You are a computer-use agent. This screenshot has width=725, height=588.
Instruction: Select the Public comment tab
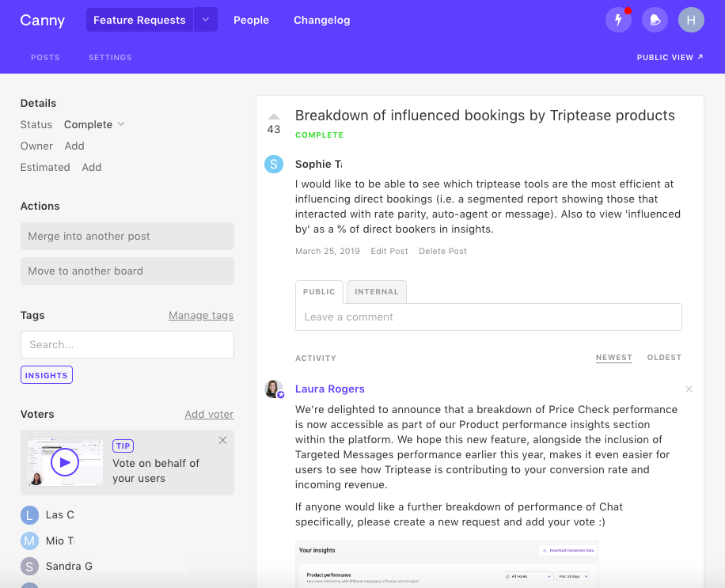tap(319, 292)
